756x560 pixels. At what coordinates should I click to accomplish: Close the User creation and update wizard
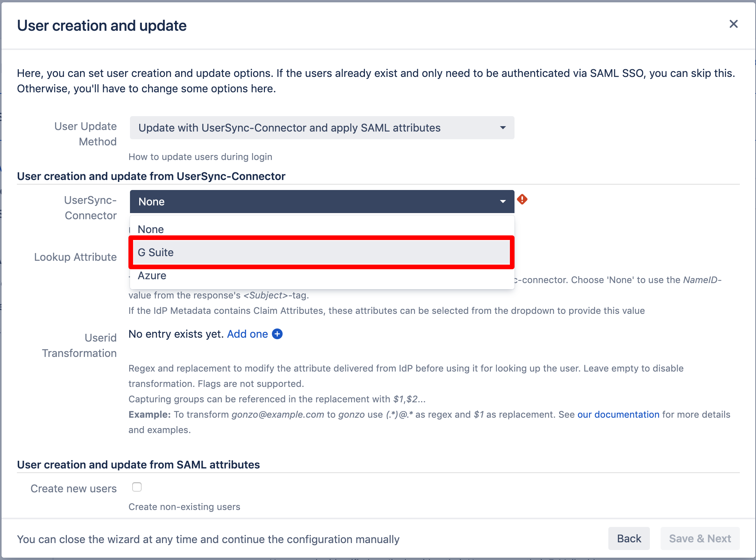pos(733,24)
